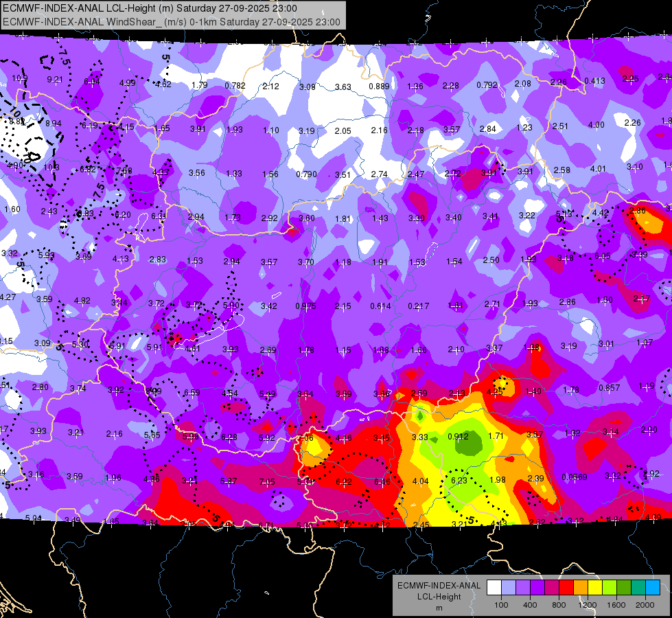Click the magenta legend swatch ending at the 800 tick
Image resolution: width=672 pixels, height=618 pixels.
click(x=552, y=587)
